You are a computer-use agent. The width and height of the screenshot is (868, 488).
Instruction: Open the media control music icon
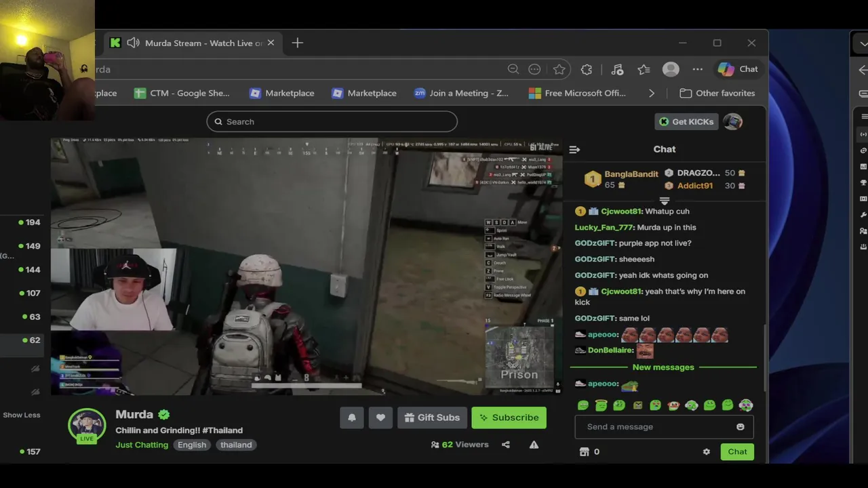(x=616, y=69)
